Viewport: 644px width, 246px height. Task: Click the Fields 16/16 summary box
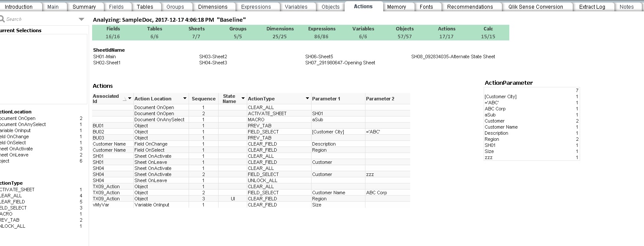(113, 33)
